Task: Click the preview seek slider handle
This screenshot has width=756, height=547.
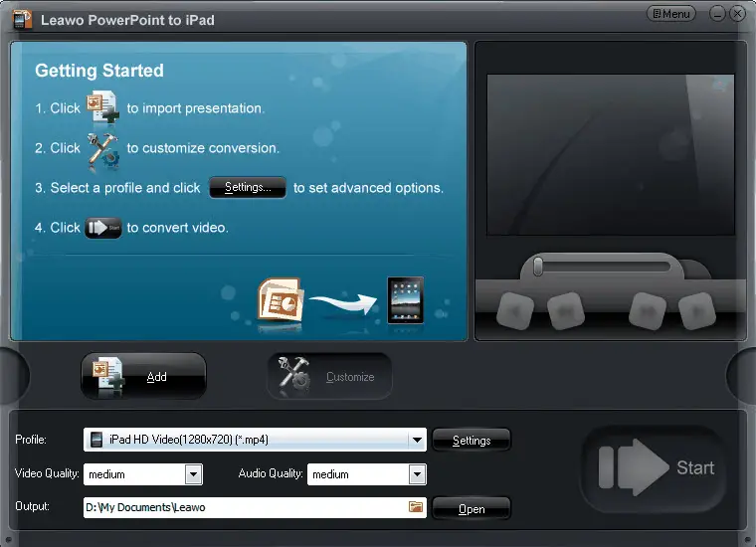Action: tap(537, 267)
